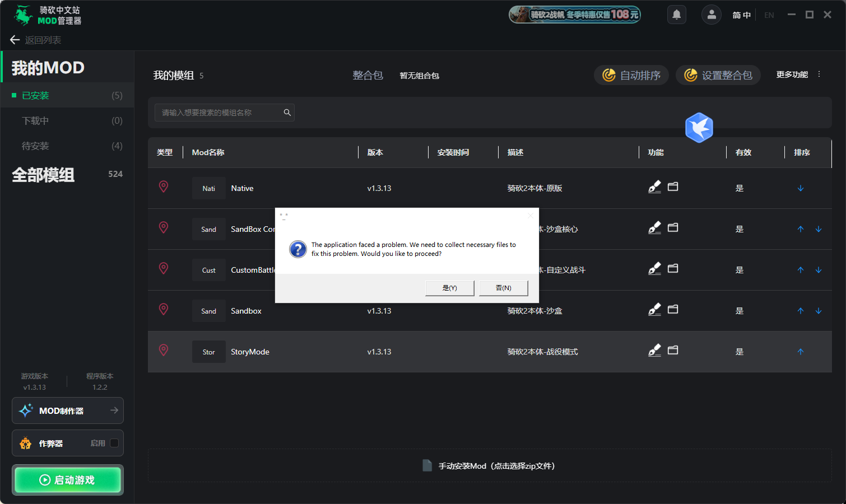This screenshot has width=846, height=504.
Task: Open MOD制作器 with the arrow
Action: point(114,410)
